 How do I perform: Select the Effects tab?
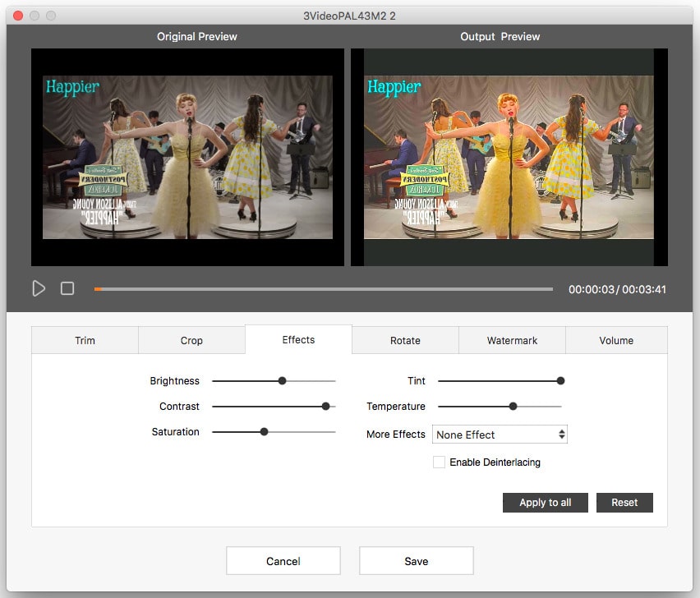tap(299, 339)
